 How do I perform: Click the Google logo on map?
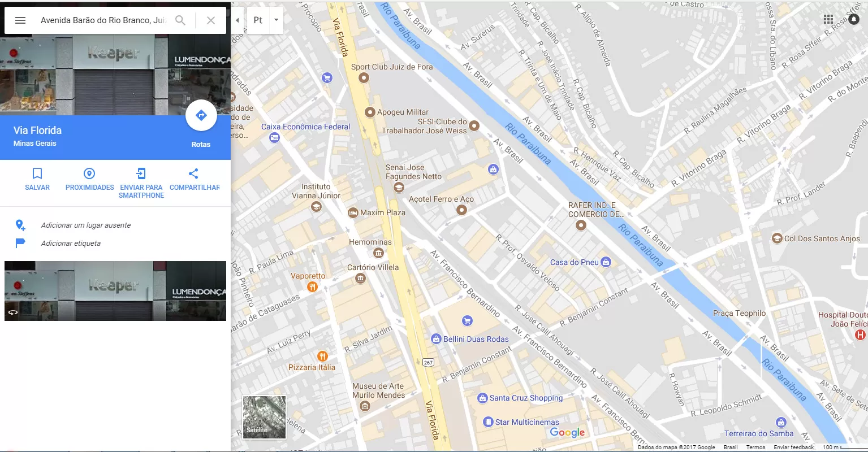(x=567, y=433)
